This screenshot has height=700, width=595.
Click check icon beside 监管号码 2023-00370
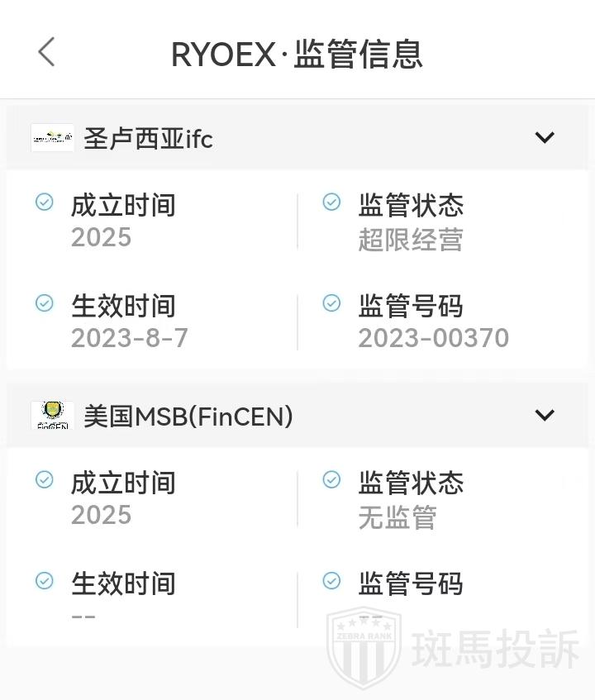click(331, 303)
